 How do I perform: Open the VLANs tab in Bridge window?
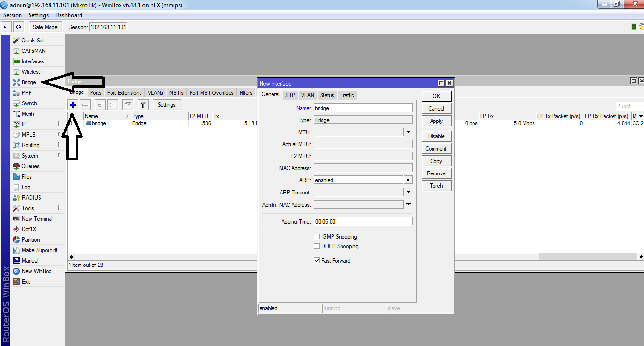click(155, 93)
